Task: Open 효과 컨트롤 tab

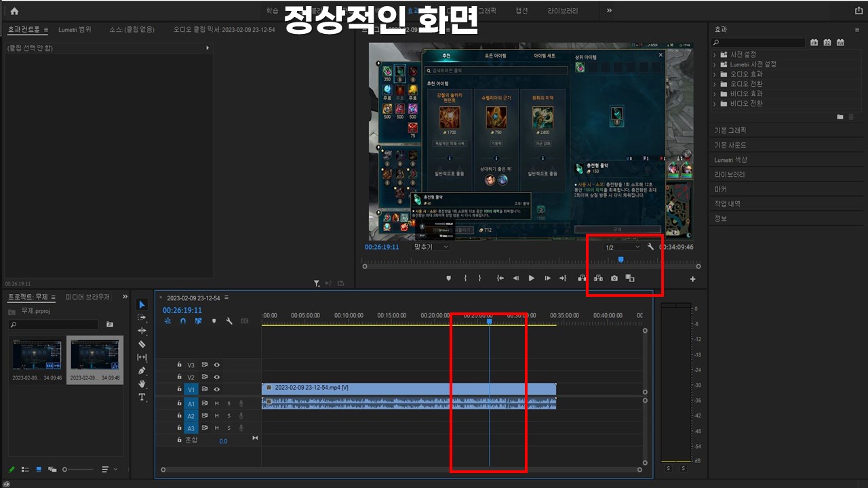Action: [24, 30]
